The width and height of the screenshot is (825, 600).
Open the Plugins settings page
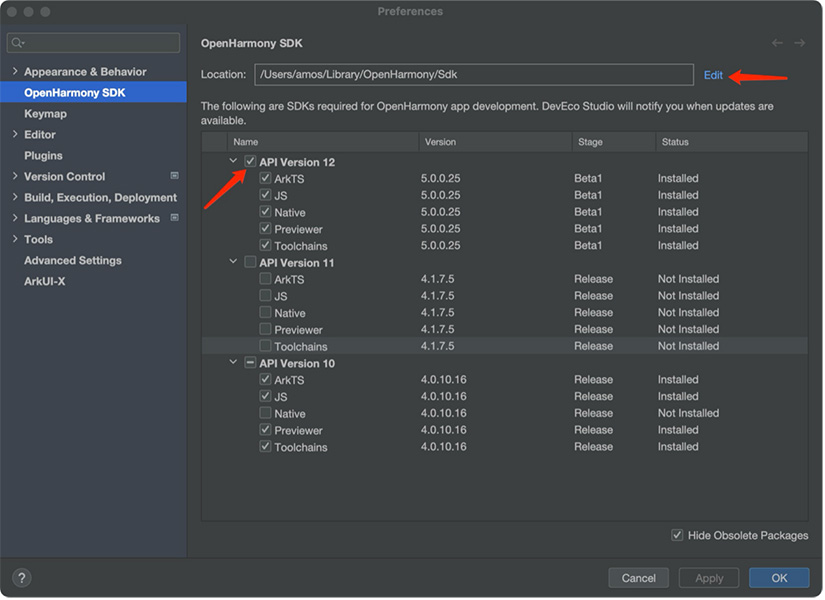click(x=43, y=156)
